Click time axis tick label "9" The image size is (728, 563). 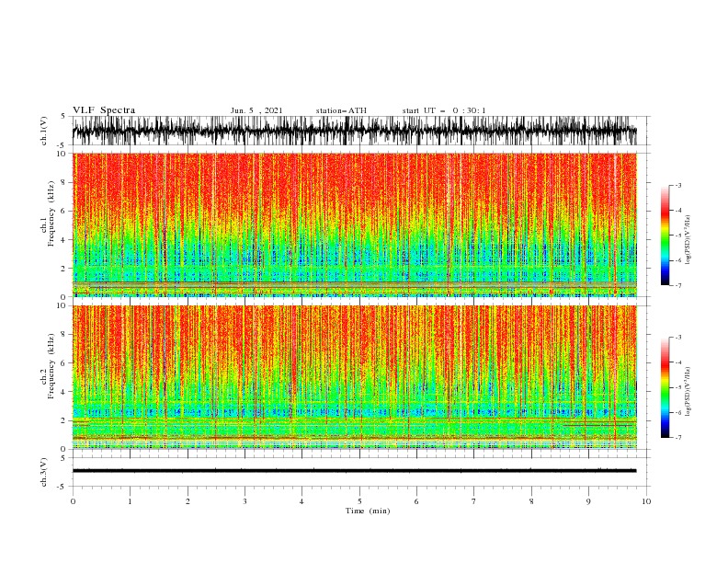click(x=588, y=501)
